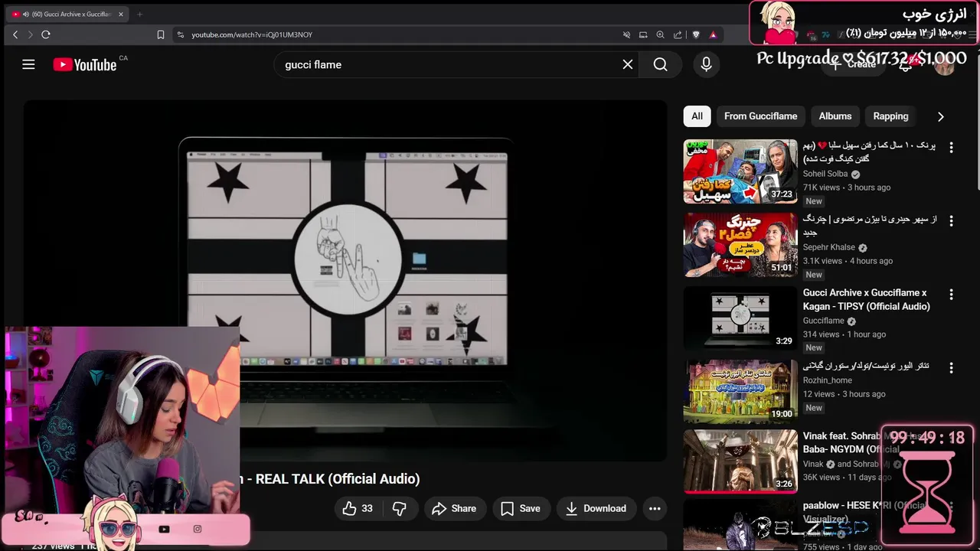Switch to the Gucci Archive browser tab
This screenshot has height=551, width=980.
click(x=67, y=14)
